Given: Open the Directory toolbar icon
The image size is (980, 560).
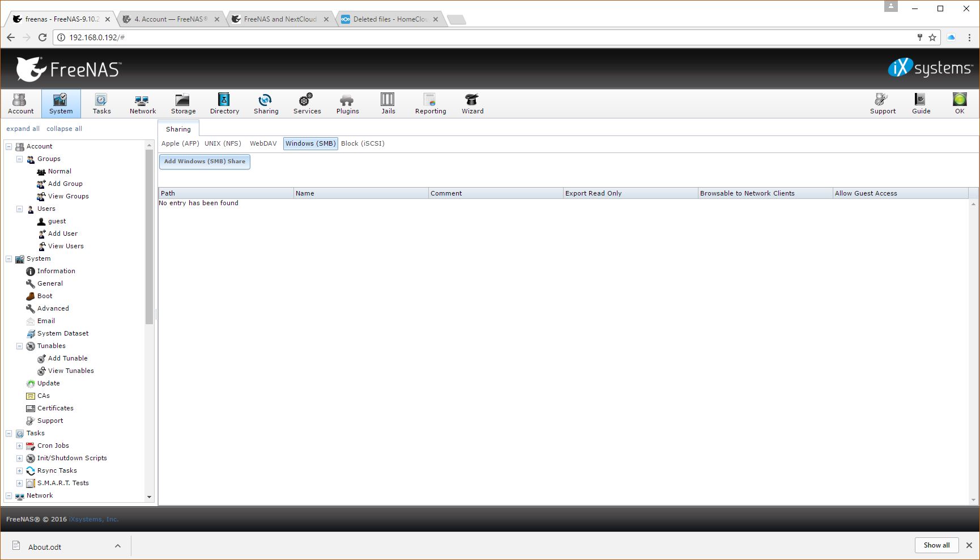Looking at the screenshot, I should coord(224,104).
